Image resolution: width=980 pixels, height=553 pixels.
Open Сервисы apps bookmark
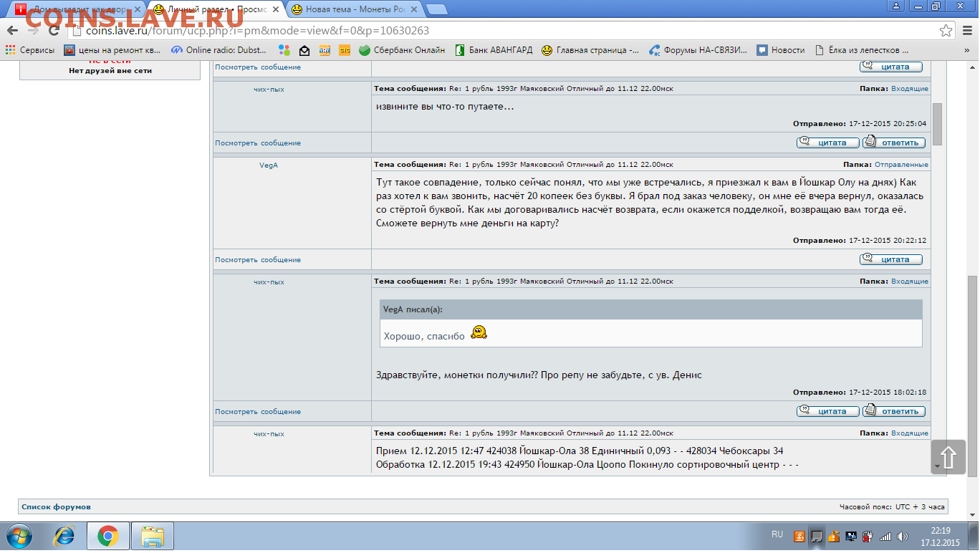tap(30, 50)
